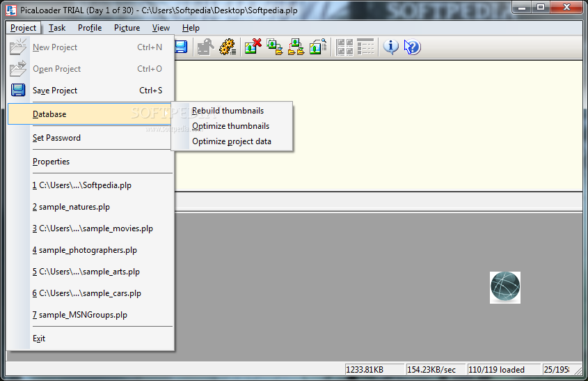Open recent file 3 sample_movies.plp
Image resolution: width=588 pixels, height=381 pixels.
pyautogui.click(x=90, y=228)
